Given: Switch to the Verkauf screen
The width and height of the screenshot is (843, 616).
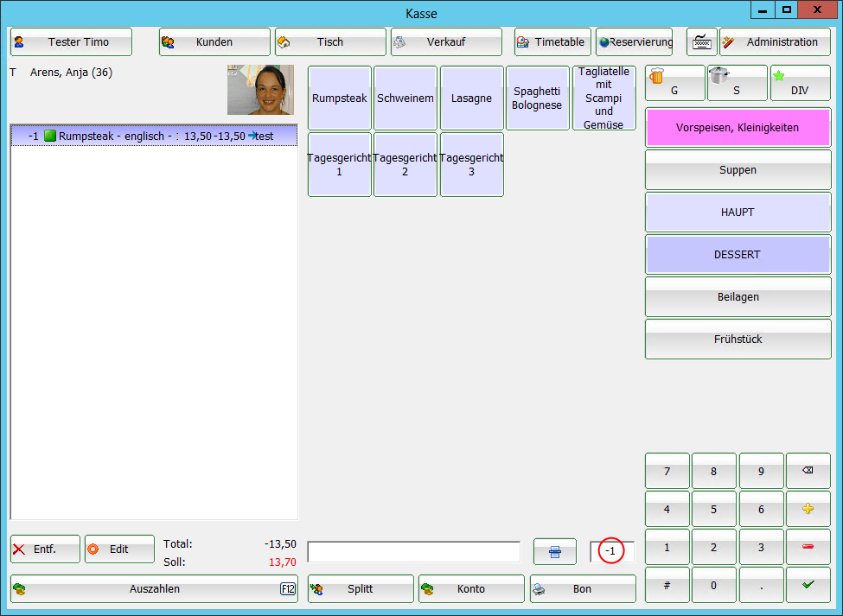Looking at the screenshot, I should pos(446,41).
